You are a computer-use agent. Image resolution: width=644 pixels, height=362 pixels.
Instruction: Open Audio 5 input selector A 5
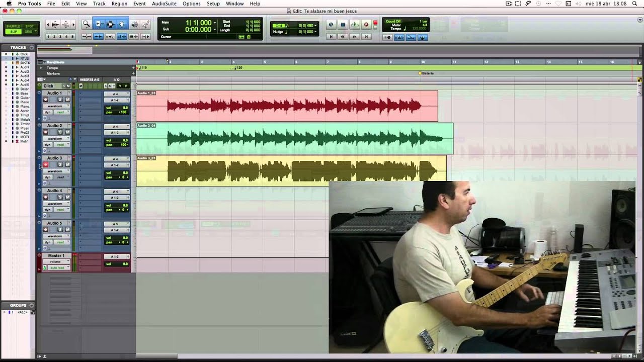click(x=117, y=224)
